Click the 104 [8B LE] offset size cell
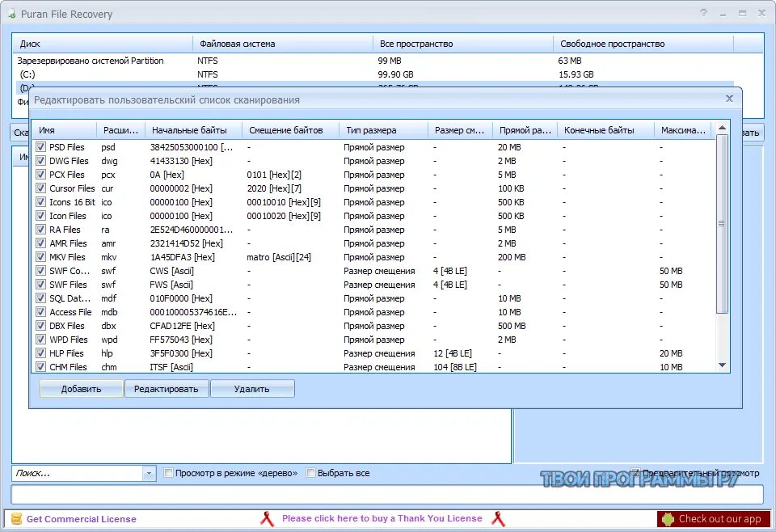776x532 pixels. point(455,367)
